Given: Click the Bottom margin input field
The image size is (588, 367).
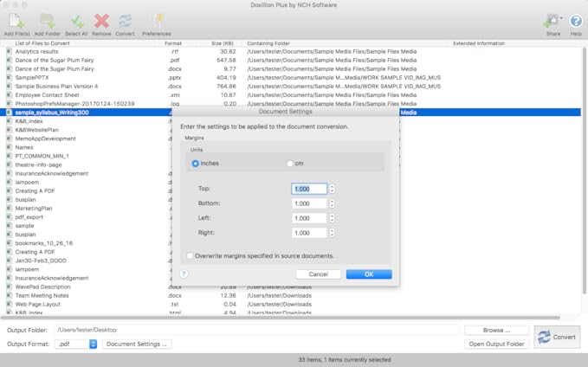Looking at the screenshot, I should coord(309,203).
